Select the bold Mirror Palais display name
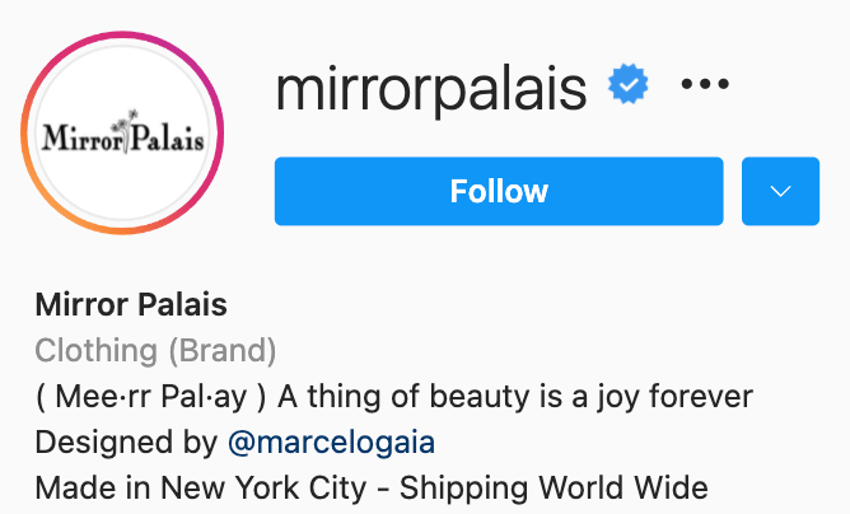Viewport: 850px width, 514px height. (131, 304)
